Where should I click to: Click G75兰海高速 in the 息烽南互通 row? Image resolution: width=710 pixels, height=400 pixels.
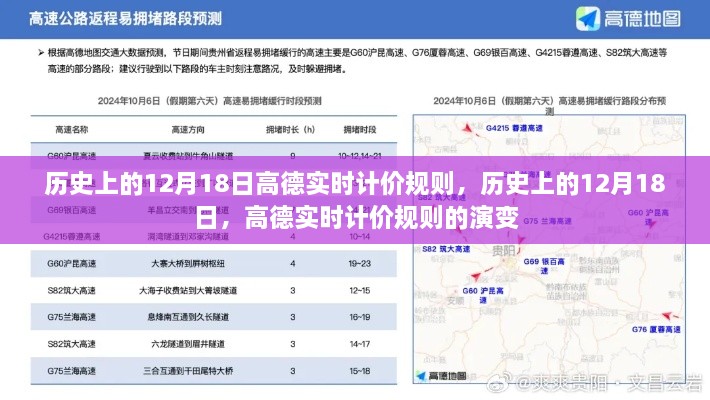[x=72, y=317]
